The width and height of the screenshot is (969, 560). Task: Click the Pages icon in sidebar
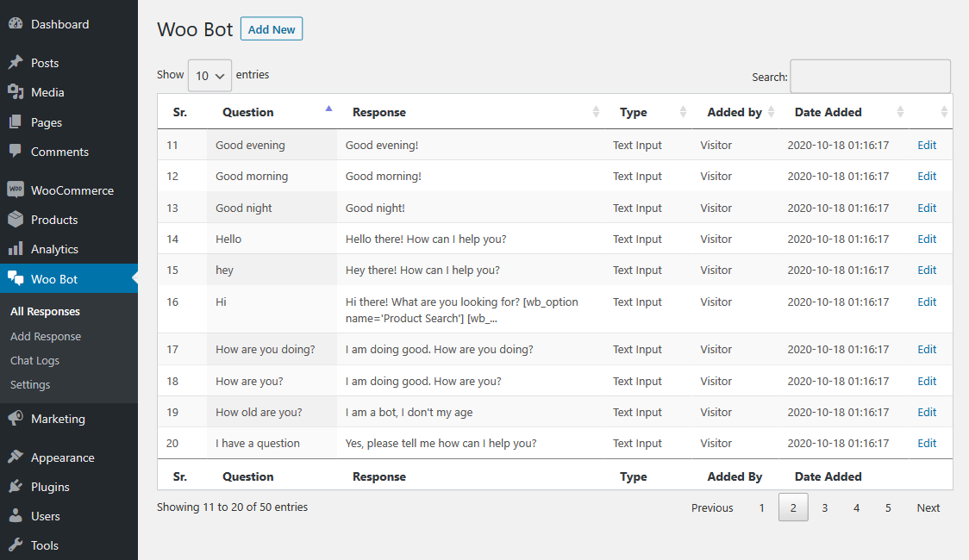point(16,122)
